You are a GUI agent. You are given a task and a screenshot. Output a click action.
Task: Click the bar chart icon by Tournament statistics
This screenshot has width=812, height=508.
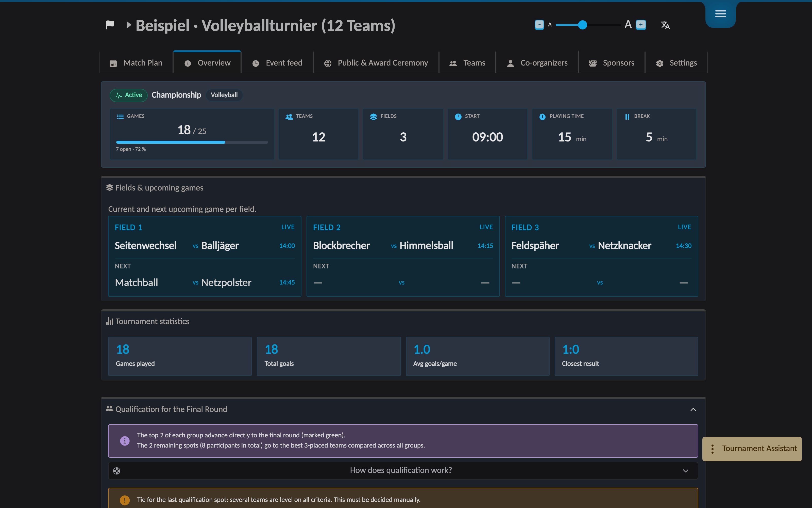(x=109, y=321)
